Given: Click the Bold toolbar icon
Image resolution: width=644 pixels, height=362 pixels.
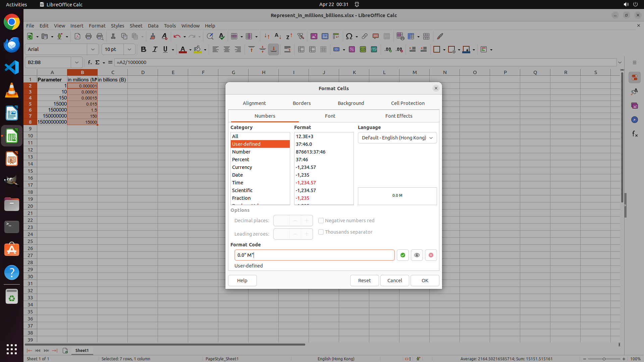Looking at the screenshot, I should pyautogui.click(x=144, y=49).
